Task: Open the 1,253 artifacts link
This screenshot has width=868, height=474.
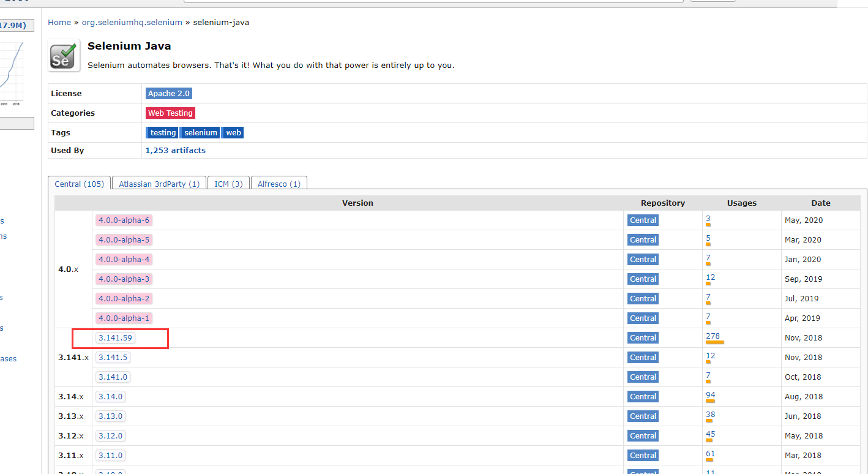Action: [x=176, y=150]
